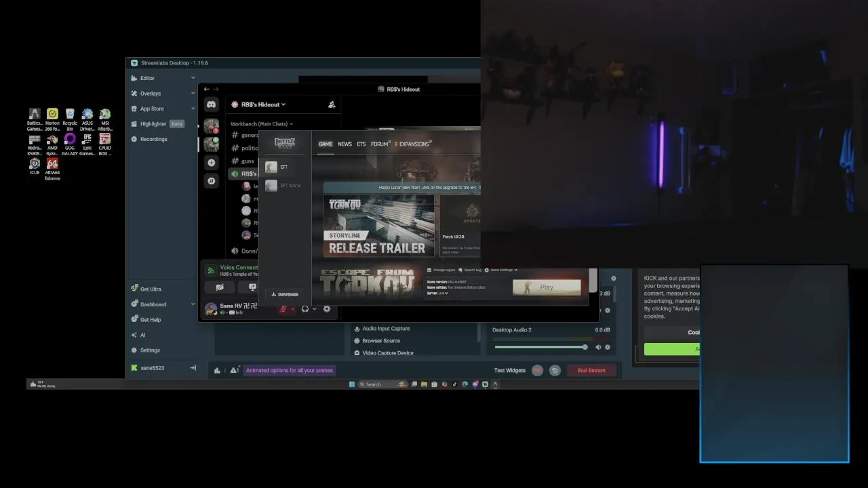The image size is (868, 488).
Task: Open Battlestate Games launcher desktop shortcut
Action: (35, 119)
